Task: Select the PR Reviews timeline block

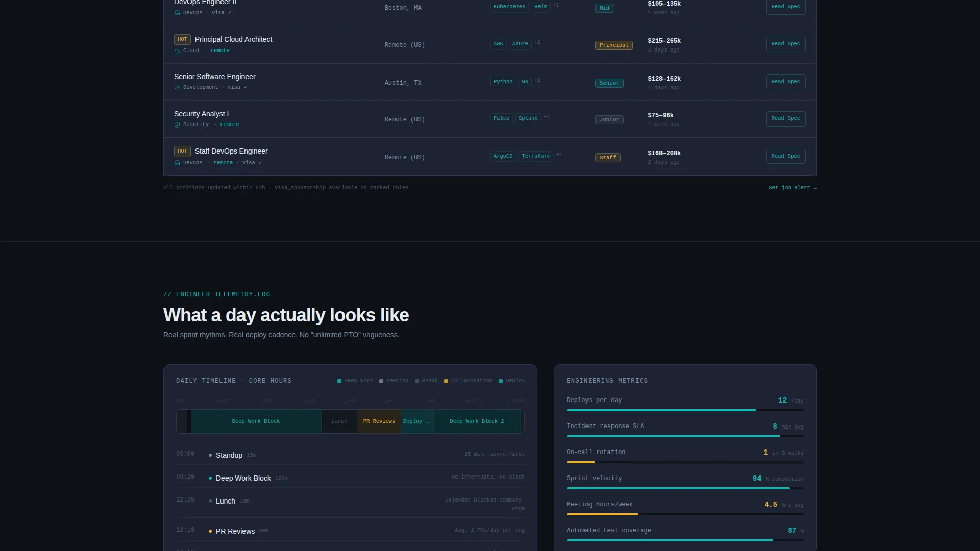Action: (x=379, y=421)
